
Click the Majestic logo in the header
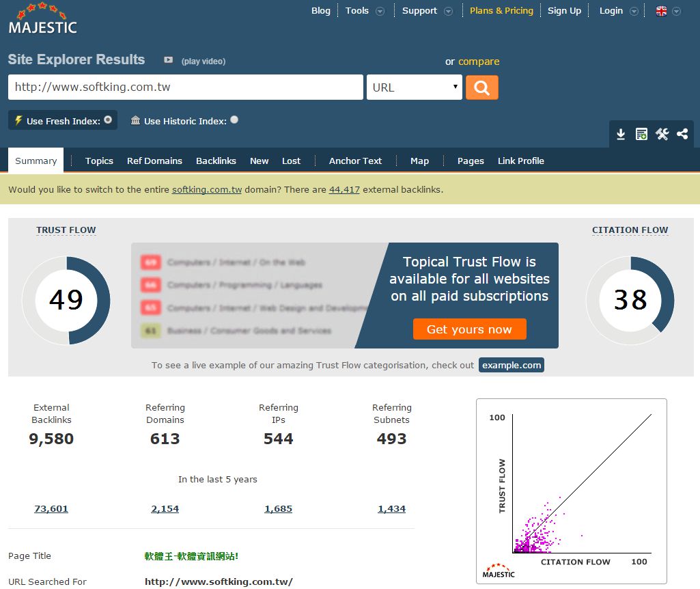coord(42,18)
